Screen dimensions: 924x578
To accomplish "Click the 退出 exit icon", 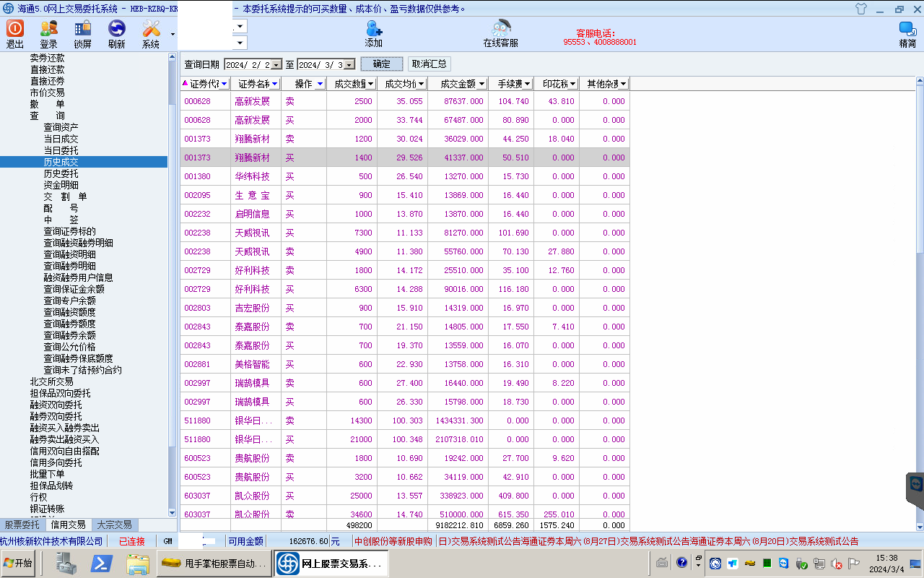I will tap(15, 29).
